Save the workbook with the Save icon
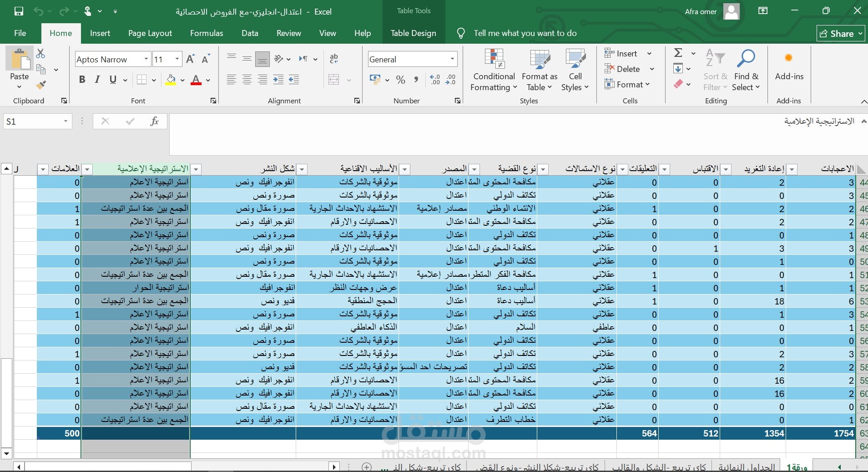868x472 pixels. click(x=19, y=11)
